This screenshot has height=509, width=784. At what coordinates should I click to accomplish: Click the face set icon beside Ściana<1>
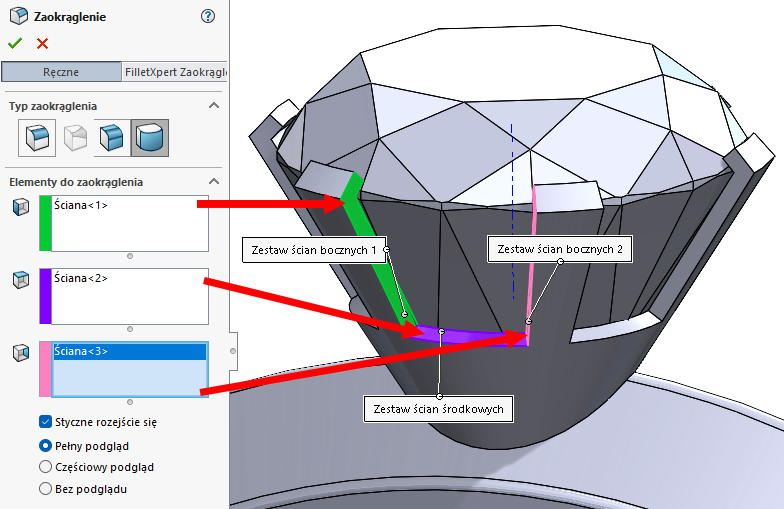point(20,207)
